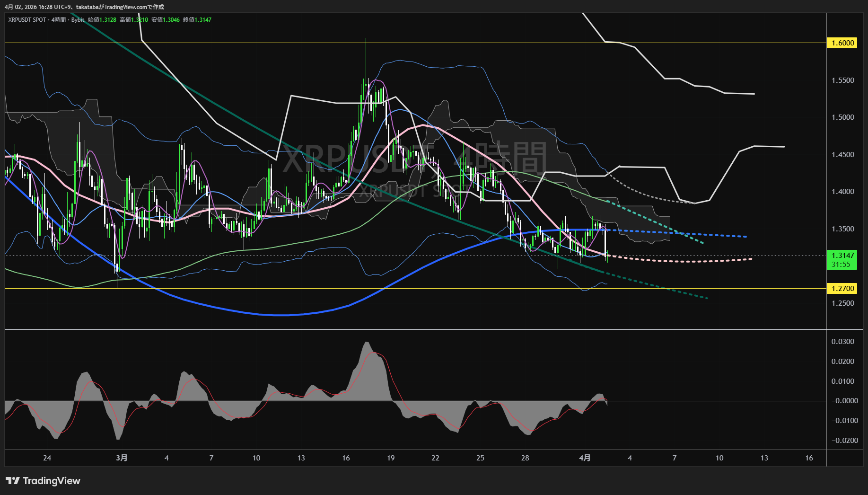Click the 終値 close value in legend

tap(197, 20)
